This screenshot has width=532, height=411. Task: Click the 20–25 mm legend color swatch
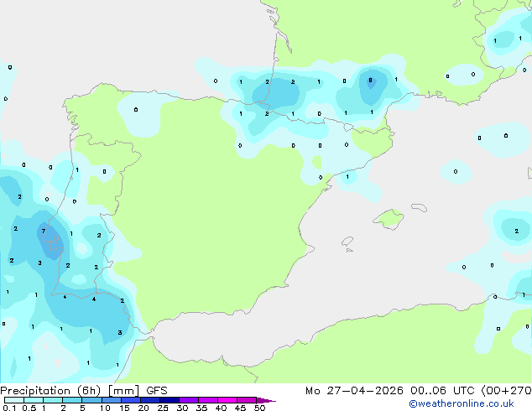pos(149,400)
